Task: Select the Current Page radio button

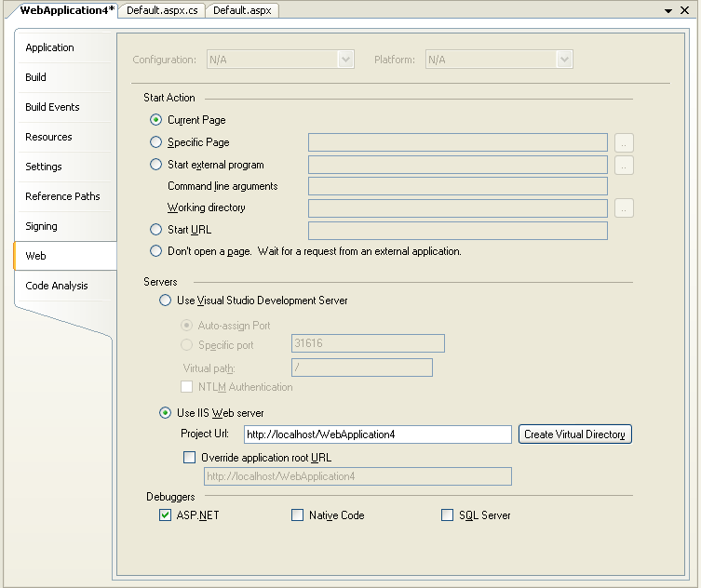Action: [155, 120]
